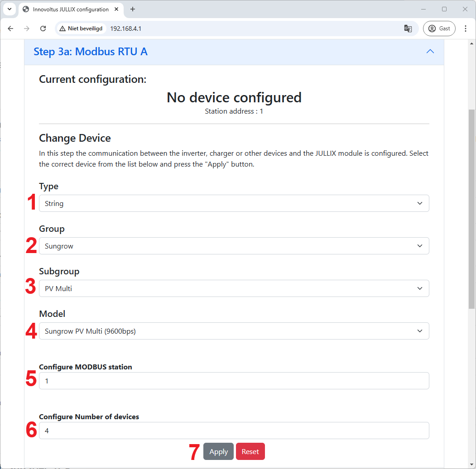
Task: Click the Configure MODBUS station field
Action: (x=234, y=381)
